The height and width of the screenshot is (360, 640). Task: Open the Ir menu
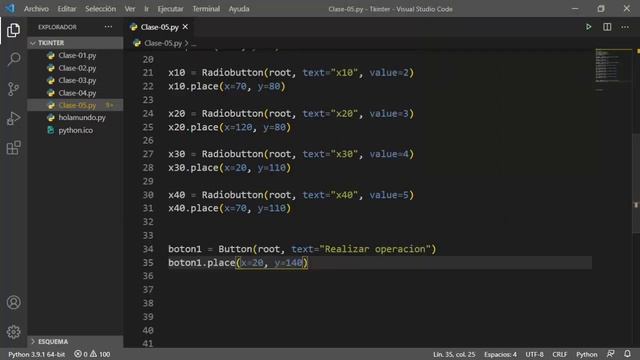point(146,9)
